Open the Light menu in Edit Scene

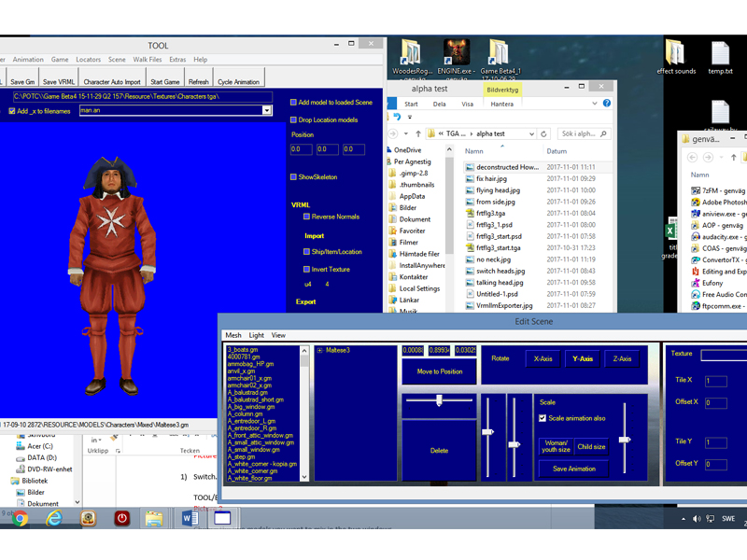[x=256, y=335]
